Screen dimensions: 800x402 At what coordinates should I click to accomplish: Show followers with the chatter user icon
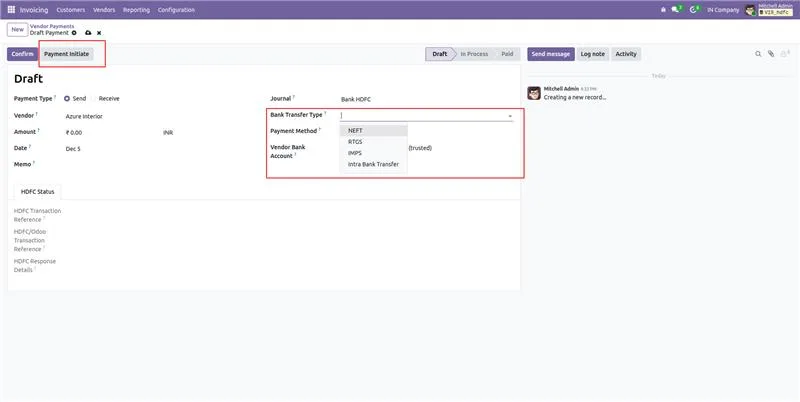[785, 54]
